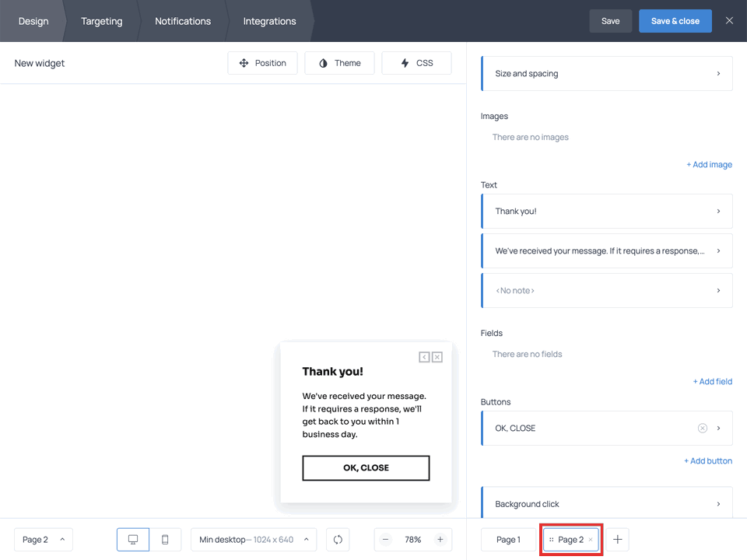
Task: Click the widget's back arrow icon
Action: [x=424, y=357]
